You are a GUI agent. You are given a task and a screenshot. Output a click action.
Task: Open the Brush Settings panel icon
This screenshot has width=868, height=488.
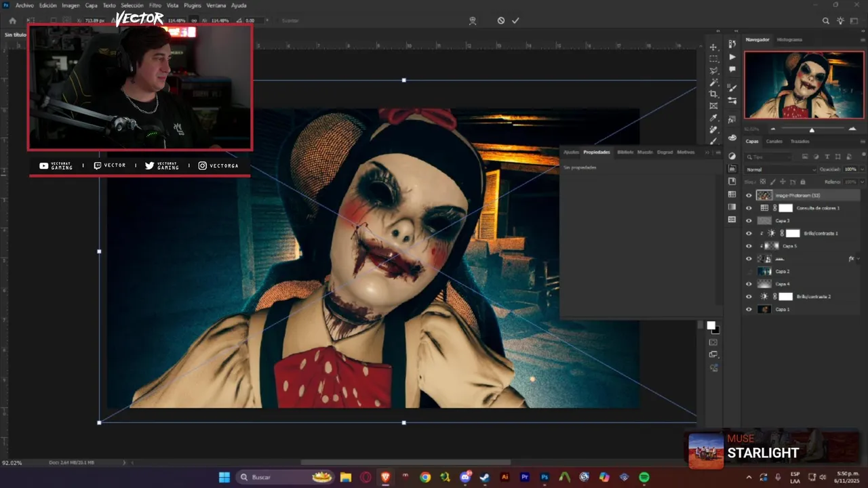click(x=732, y=100)
